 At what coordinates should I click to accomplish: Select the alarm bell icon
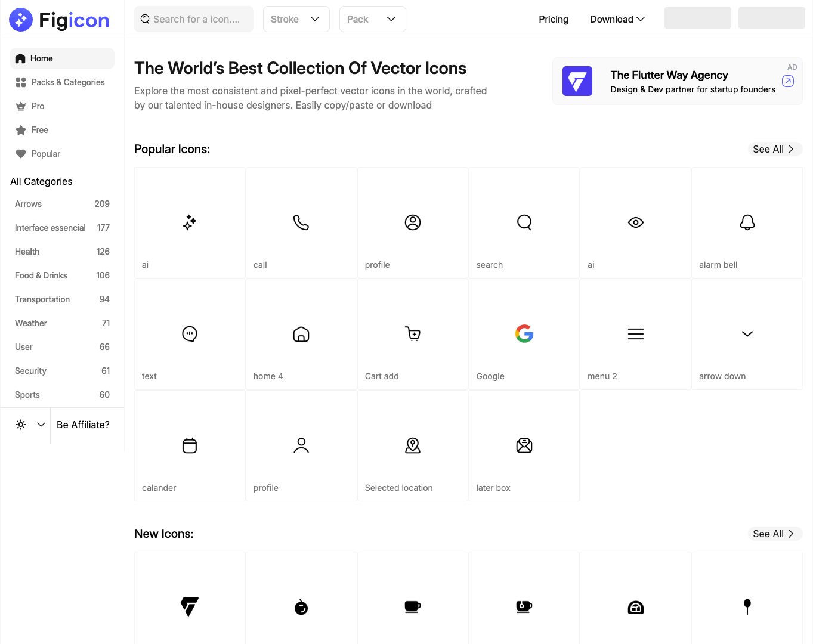[747, 222]
